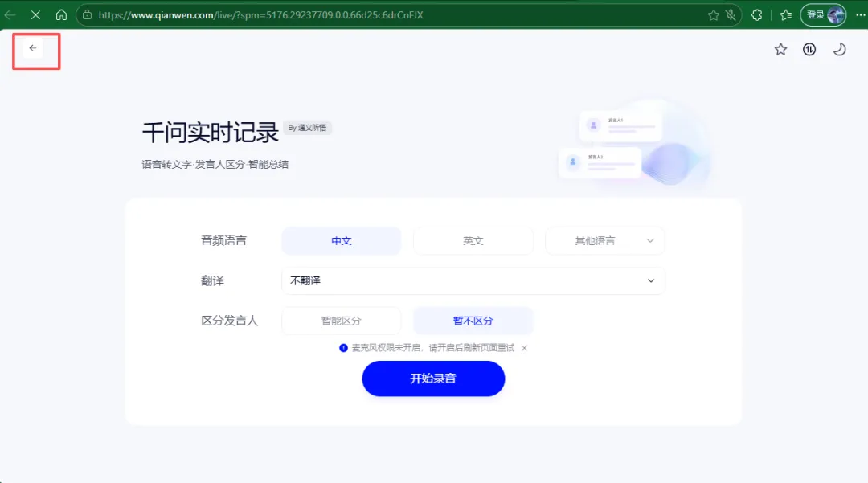Open browser settings ellipsis menu
Screen dimensions: 868x483
[860, 15]
